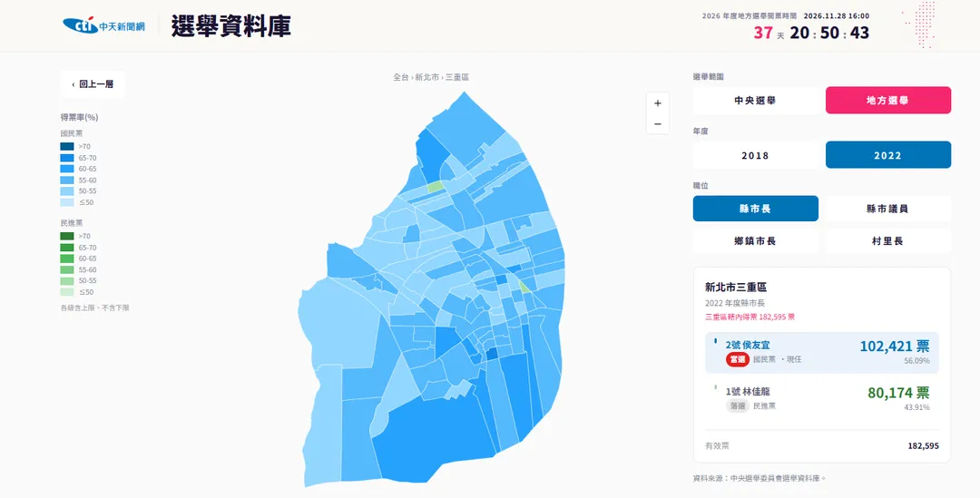Click 三重區 breadcrumb item
This screenshot has width=980, height=498.
click(456, 77)
